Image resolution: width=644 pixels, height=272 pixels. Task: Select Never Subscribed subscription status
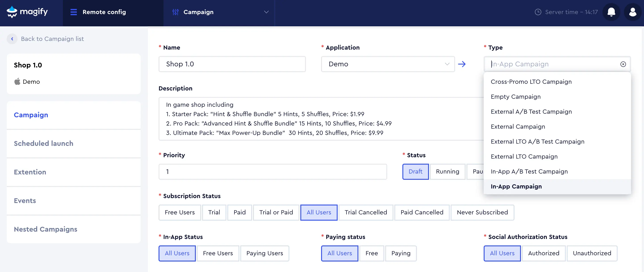[x=482, y=213]
